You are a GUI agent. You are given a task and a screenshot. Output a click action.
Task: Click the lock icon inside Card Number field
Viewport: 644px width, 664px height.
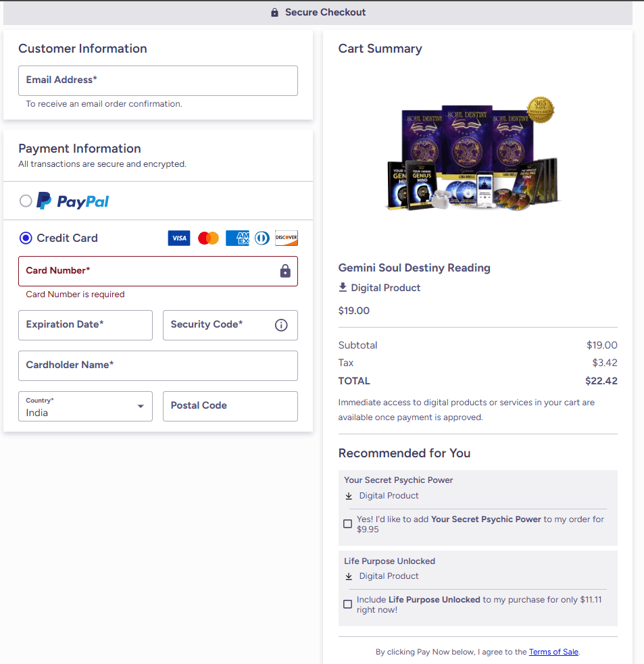click(284, 271)
